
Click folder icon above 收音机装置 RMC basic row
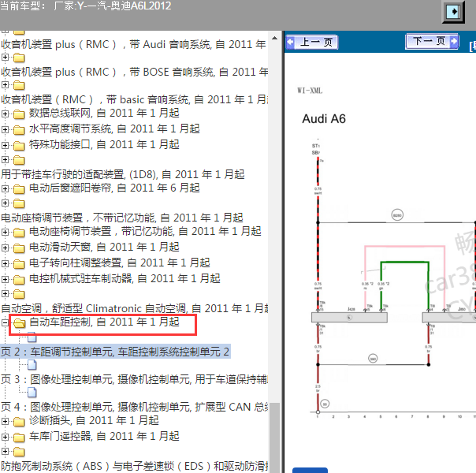pos(19,86)
